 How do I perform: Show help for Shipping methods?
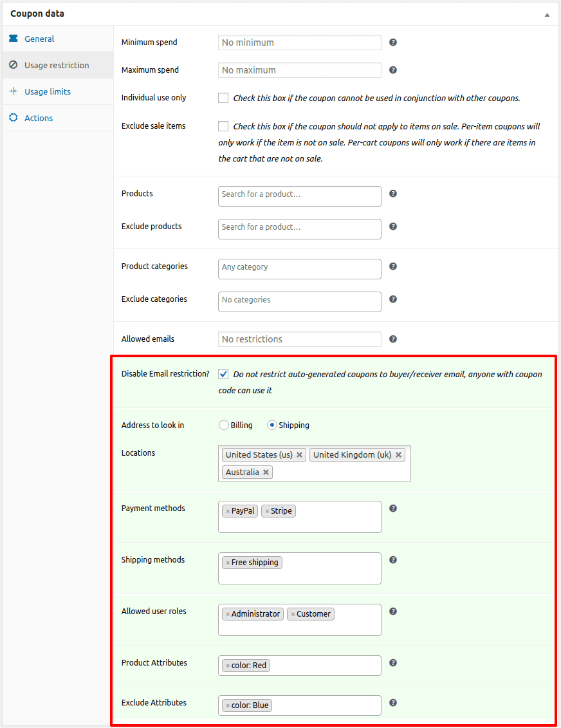(x=393, y=560)
